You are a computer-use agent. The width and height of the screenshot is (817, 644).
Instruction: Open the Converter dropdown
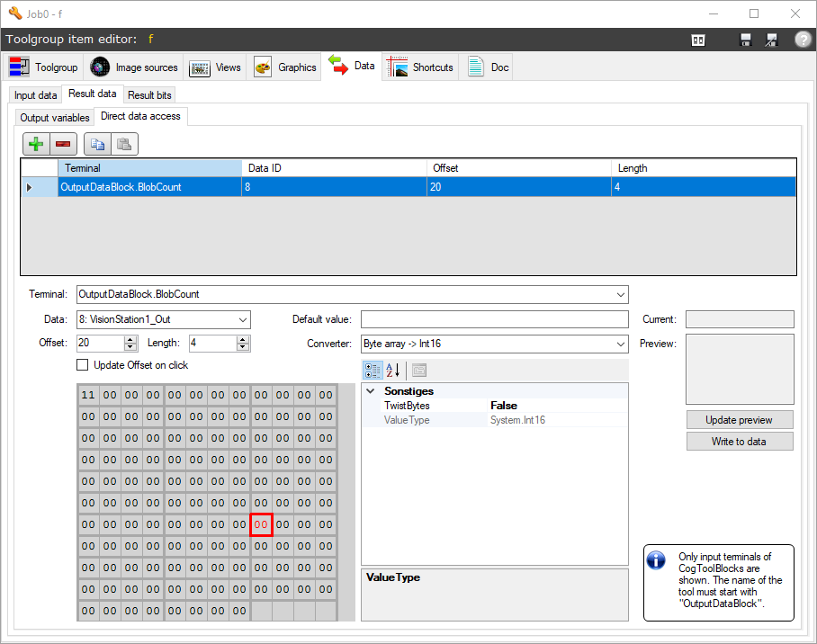[x=620, y=344]
